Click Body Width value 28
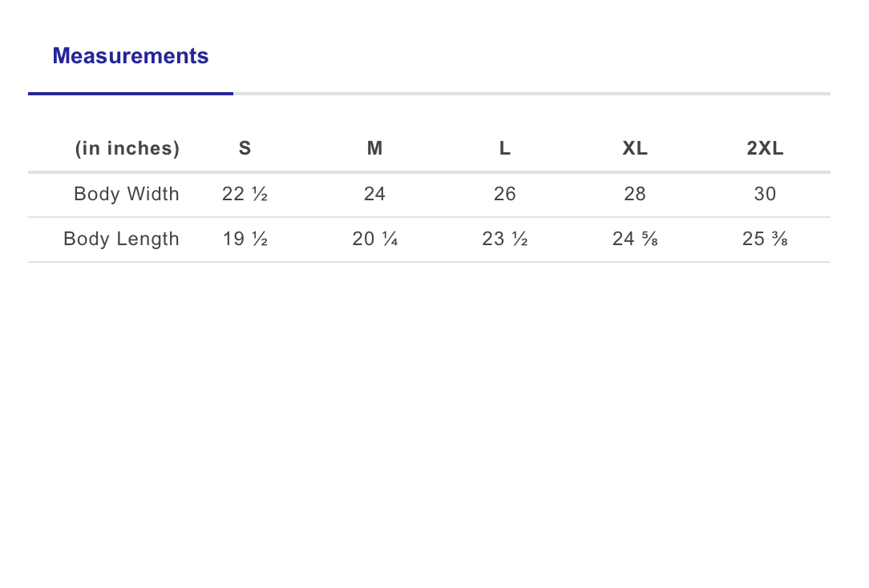 click(x=635, y=194)
